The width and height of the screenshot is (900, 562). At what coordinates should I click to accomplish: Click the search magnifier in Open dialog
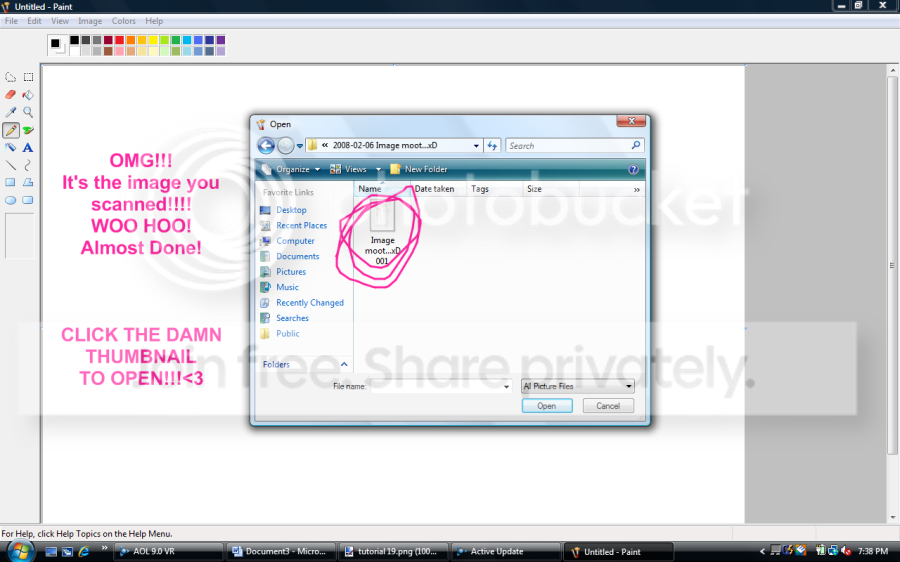[x=636, y=145]
